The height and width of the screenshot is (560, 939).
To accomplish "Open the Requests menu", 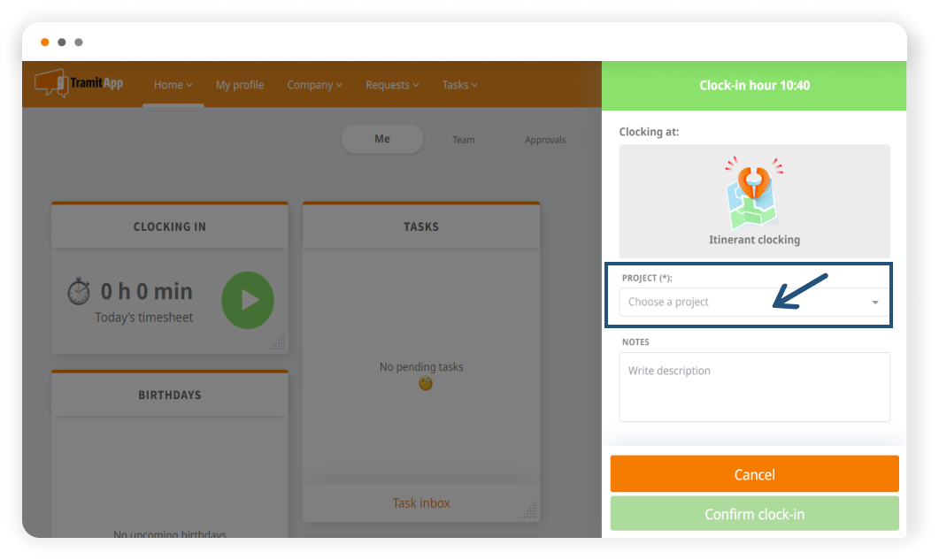I will (x=393, y=85).
